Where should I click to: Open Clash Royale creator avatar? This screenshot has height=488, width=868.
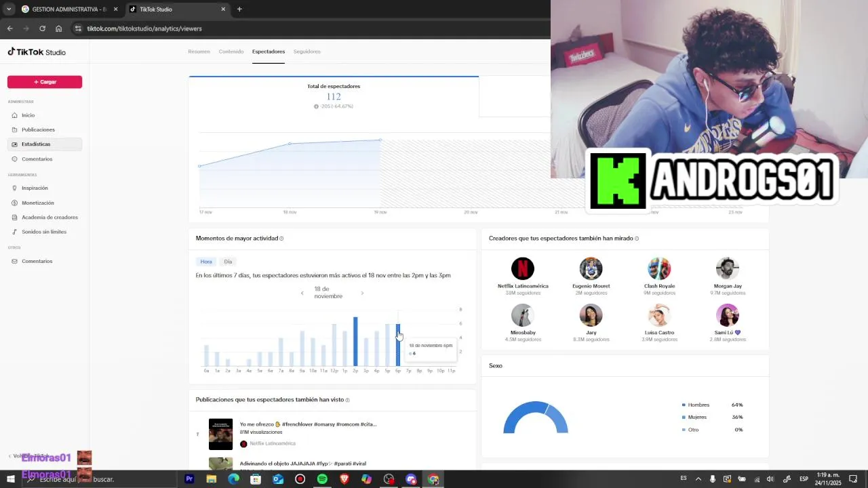pyautogui.click(x=659, y=268)
